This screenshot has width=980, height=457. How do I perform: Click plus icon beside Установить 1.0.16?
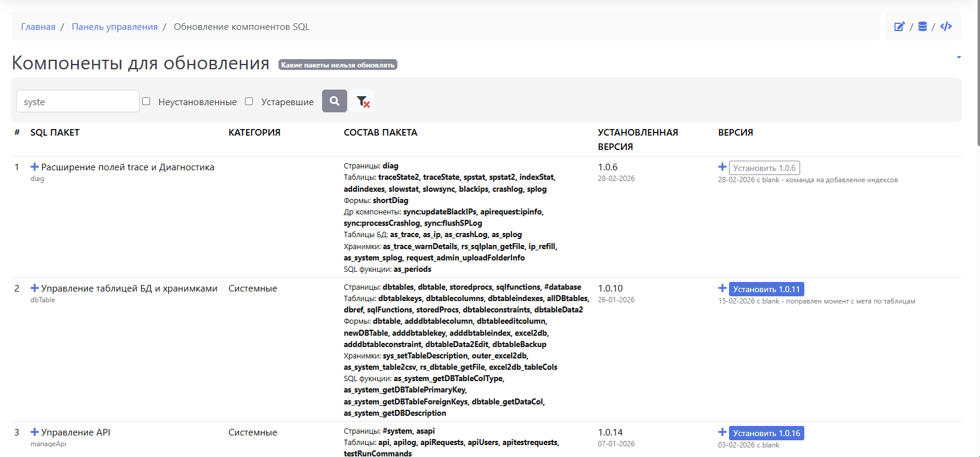tap(722, 433)
